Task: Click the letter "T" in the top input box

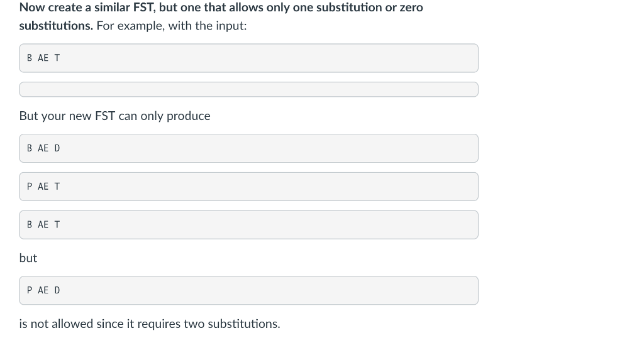Action: point(57,58)
